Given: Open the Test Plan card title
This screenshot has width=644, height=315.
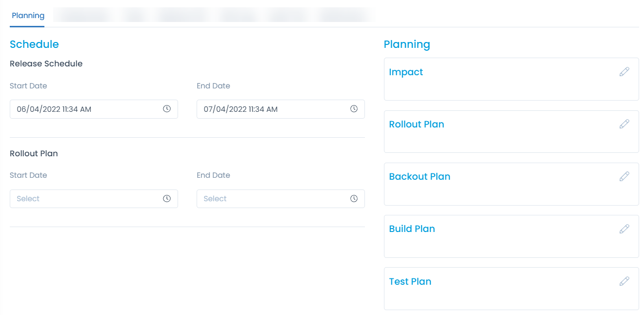Looking at the screenshot, I should pyautogui.click(x=410, y=282).
